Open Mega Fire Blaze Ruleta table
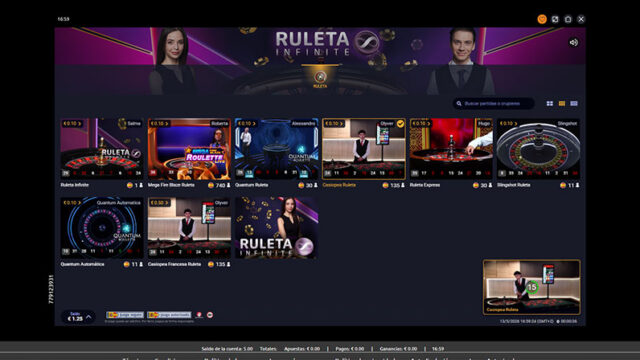This screenshot has width=640, height=360. (x=189, y=149)
